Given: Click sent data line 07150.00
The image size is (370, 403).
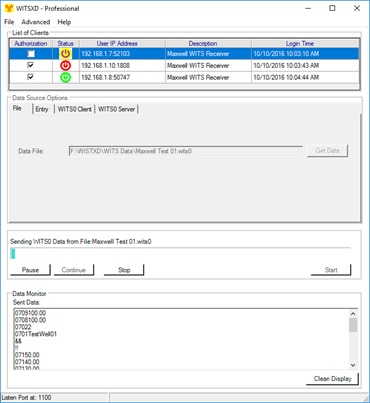Looking at the screenshot, I should click(x=27, y=355).
